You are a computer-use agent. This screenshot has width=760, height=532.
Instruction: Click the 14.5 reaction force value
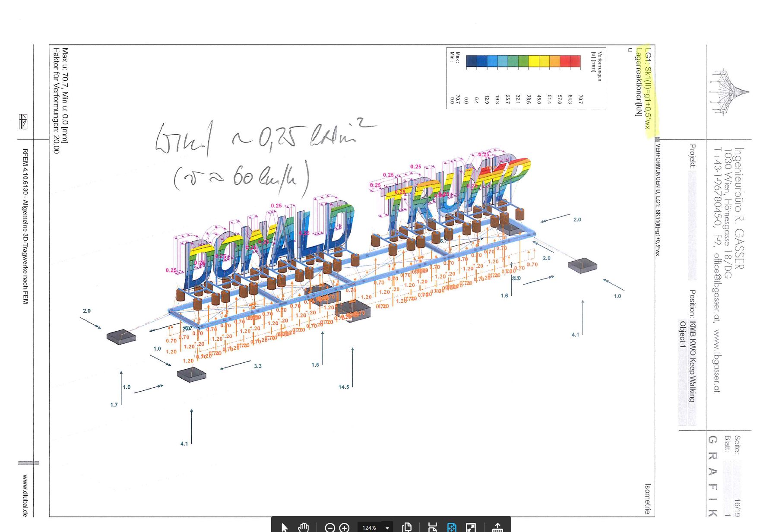(x=344, y=387)
